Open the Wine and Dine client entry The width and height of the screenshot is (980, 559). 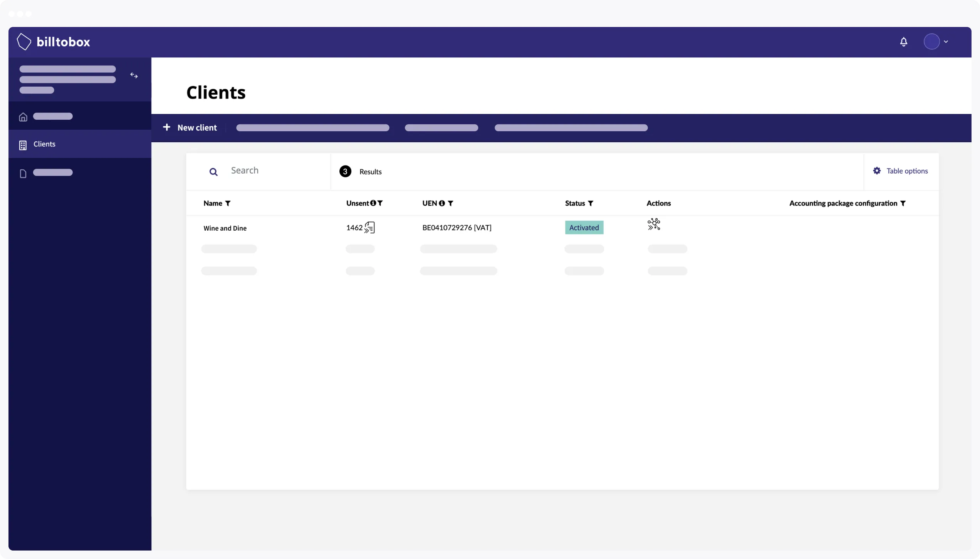[225, 228]
